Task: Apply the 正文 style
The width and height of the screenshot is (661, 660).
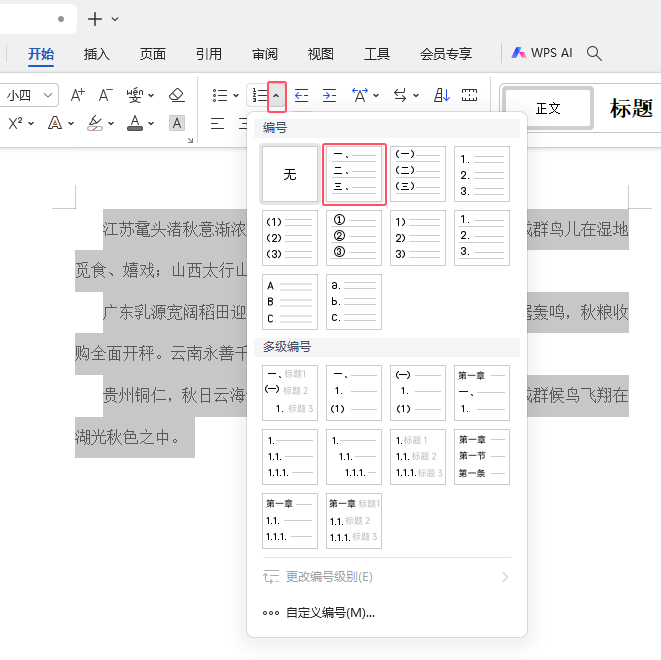Action: [548, 108]
